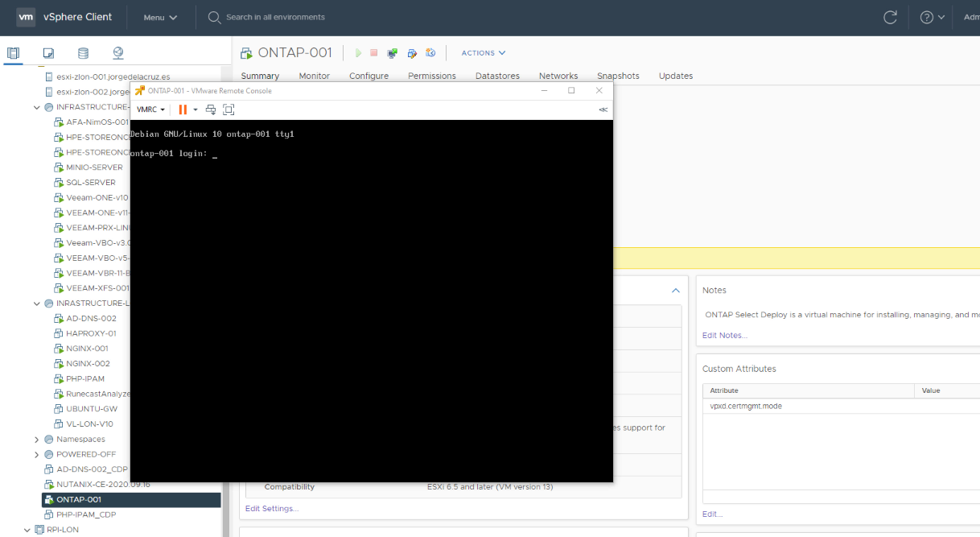
Task: Click the Edit... link under Custom Attributes
Action: click(713, 514)
